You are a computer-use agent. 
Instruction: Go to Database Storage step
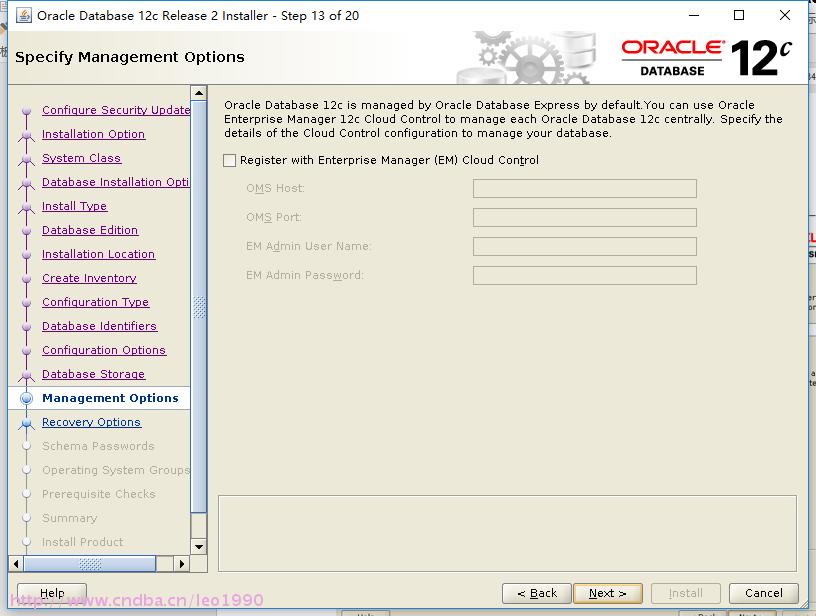pos(94,374)
